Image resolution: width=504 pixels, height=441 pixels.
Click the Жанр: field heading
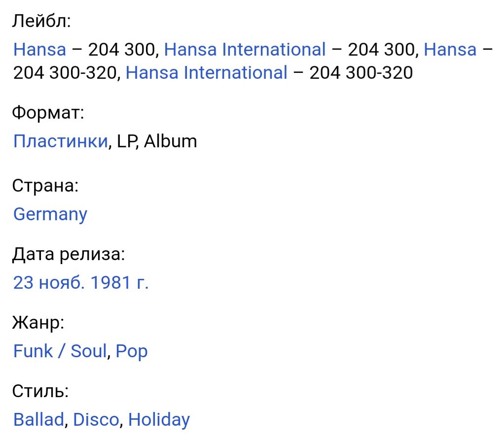point(38,322)
